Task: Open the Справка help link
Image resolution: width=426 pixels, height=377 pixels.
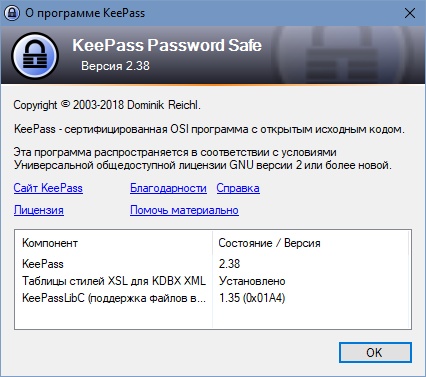Action: tap(238, 188)
